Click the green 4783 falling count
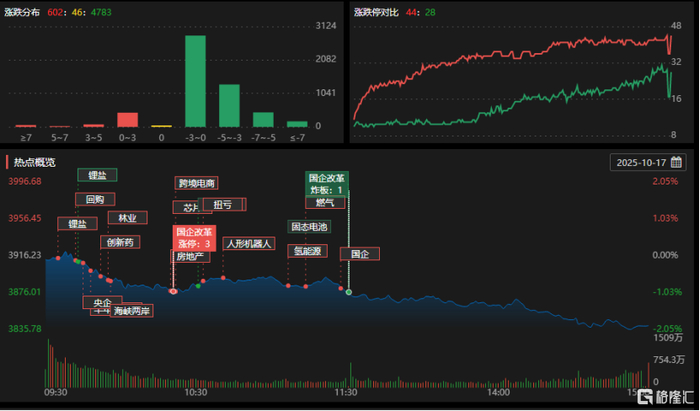700x411 pixels. click(x=101, y=12)
